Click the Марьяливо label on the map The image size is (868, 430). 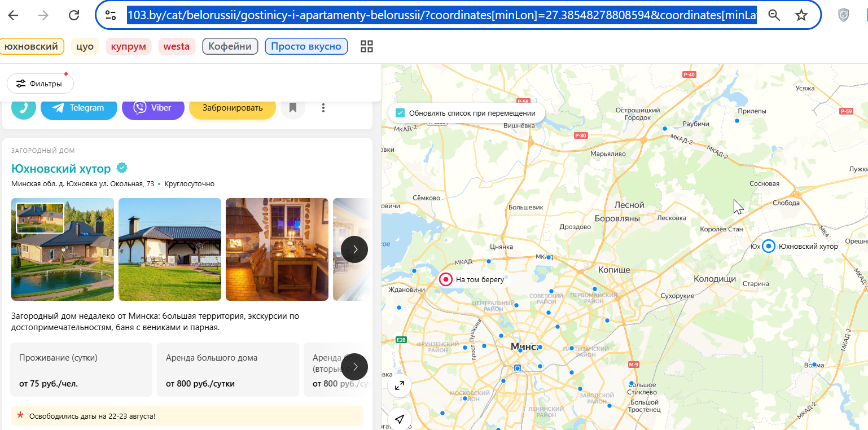[608, 153]
